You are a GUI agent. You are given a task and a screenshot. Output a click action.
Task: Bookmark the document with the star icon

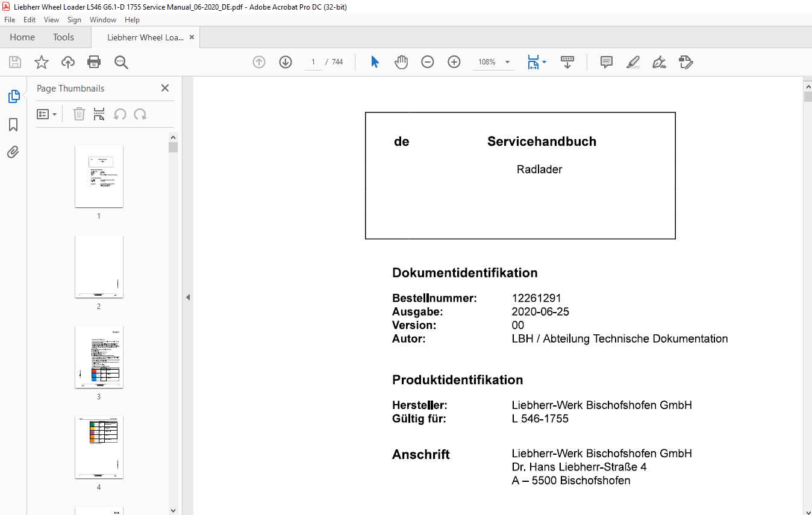point(42,62)
